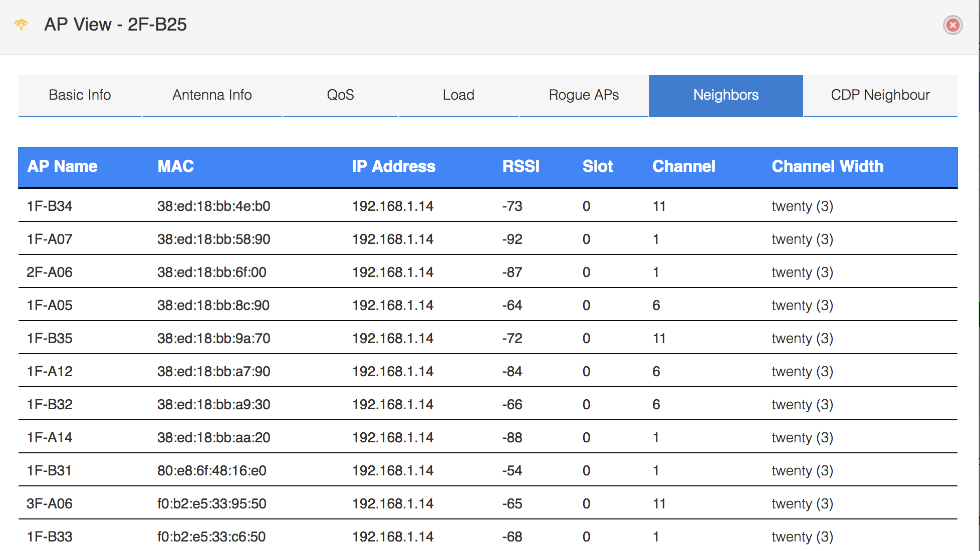Click channel width in the 1F-A07 row

[802, 239]
